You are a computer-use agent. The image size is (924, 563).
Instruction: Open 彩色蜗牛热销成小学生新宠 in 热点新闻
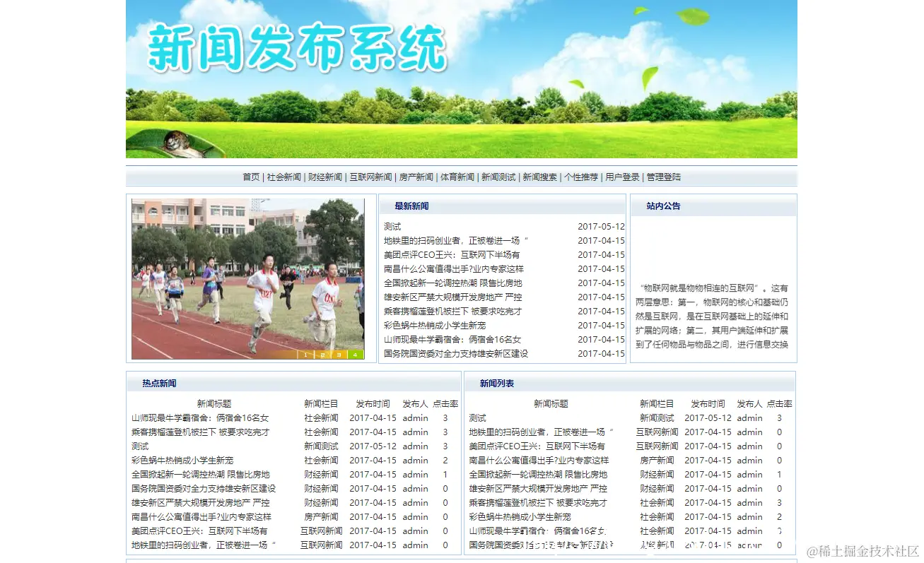point(181,460)
